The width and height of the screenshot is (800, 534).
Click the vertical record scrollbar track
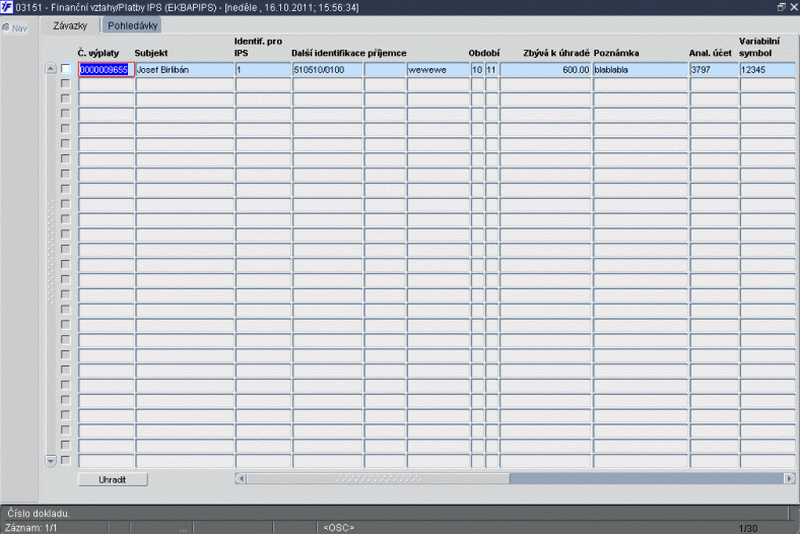[x=51, y=264]
